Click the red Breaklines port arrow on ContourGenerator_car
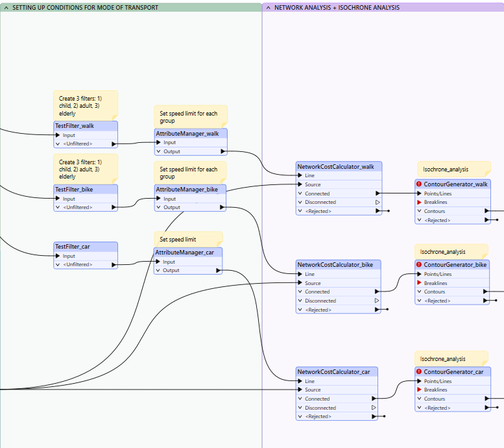Image resolution: width=504 pixels, height=448 pixels. click(x=419, y=390)
